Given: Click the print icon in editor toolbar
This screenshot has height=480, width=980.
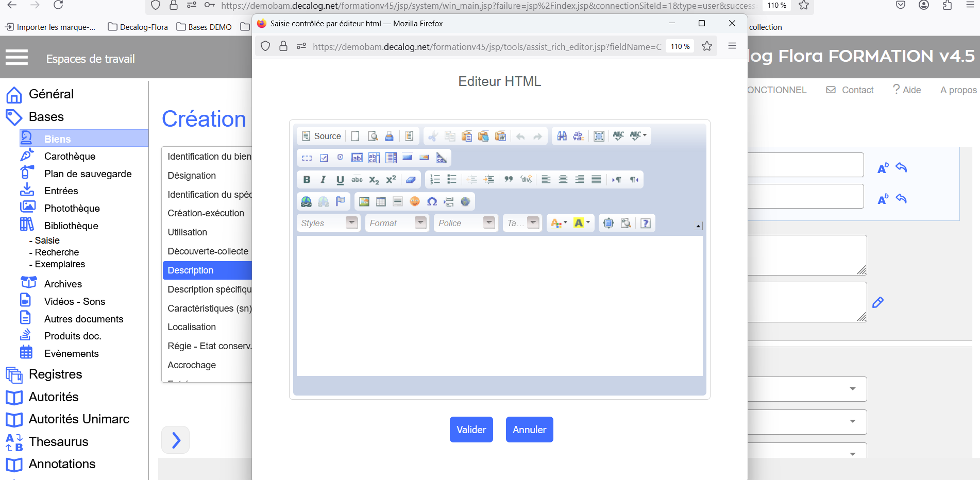Looking at the screenshot, I should coord(389,136).
